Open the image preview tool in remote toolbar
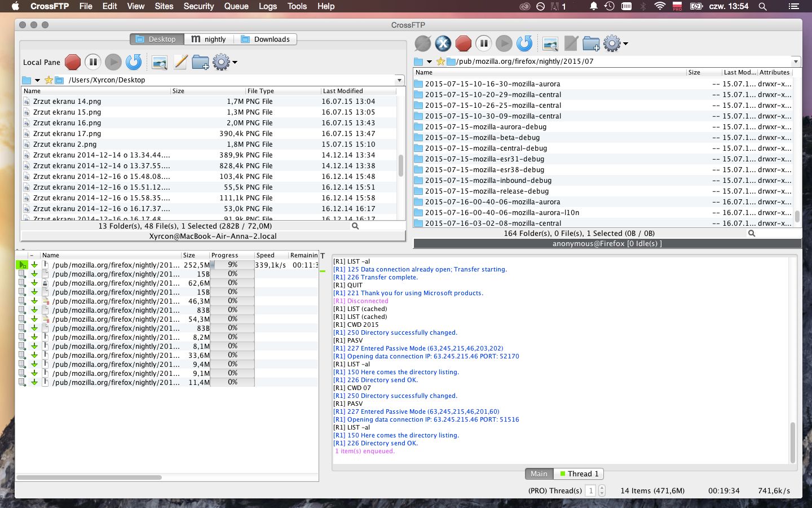Screen dimensions: 812x508 coord(550,43)
